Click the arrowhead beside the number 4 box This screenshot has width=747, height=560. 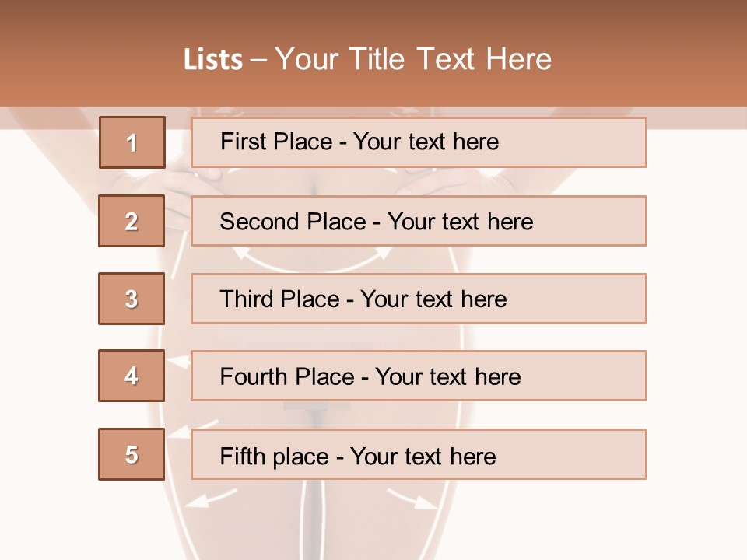click(x=179, y=360)
